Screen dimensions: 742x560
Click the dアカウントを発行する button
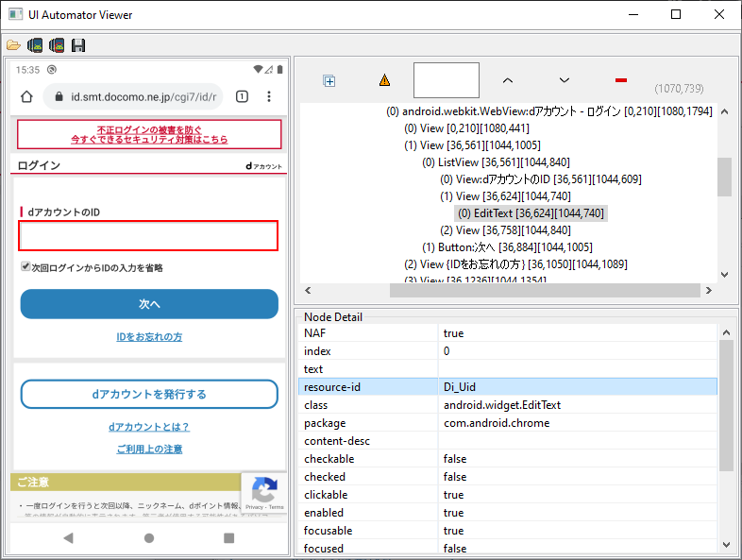[x=149, y=394]
